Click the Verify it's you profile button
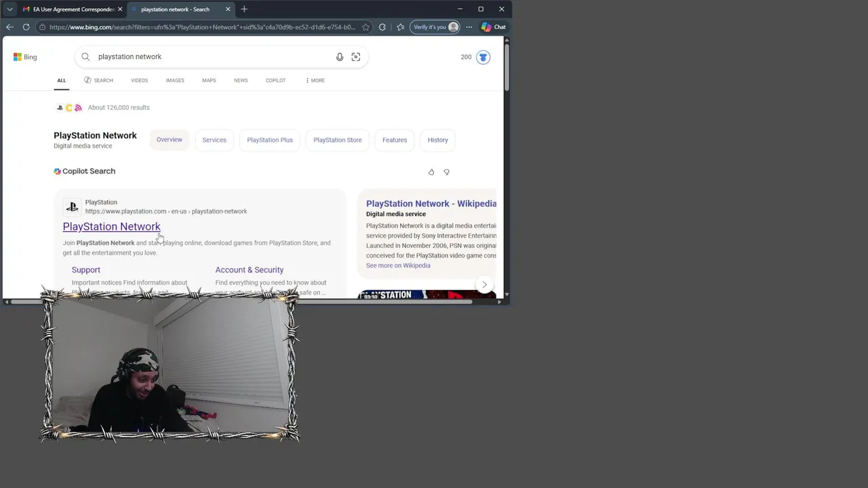This screenshot has width=868, height=488. 435,27
